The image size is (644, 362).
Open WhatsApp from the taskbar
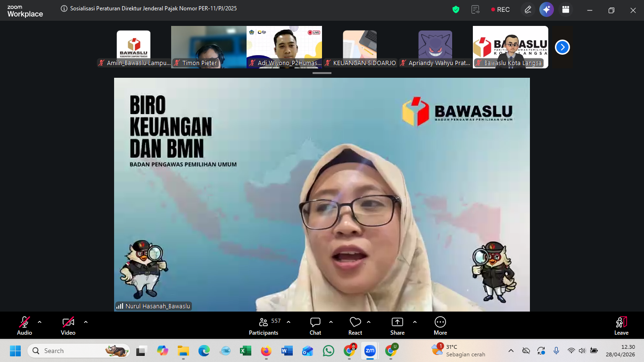(329, 351)
